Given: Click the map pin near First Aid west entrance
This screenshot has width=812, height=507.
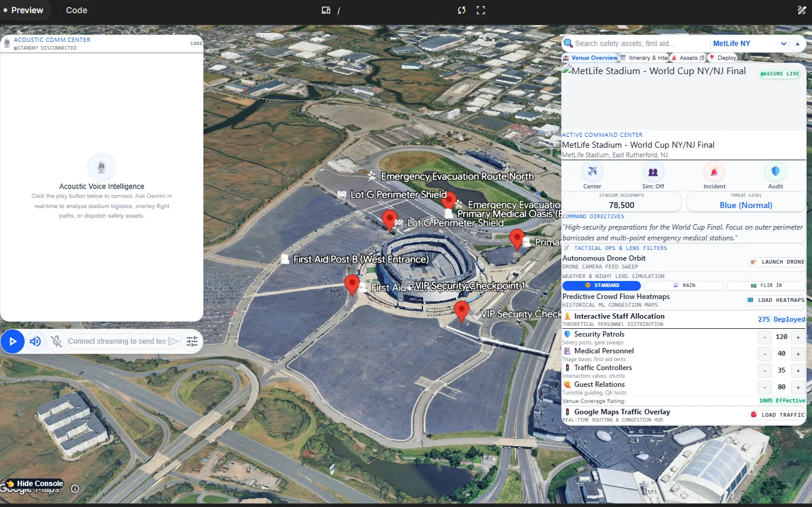Looking at the screenshot, I should point(352,285).
